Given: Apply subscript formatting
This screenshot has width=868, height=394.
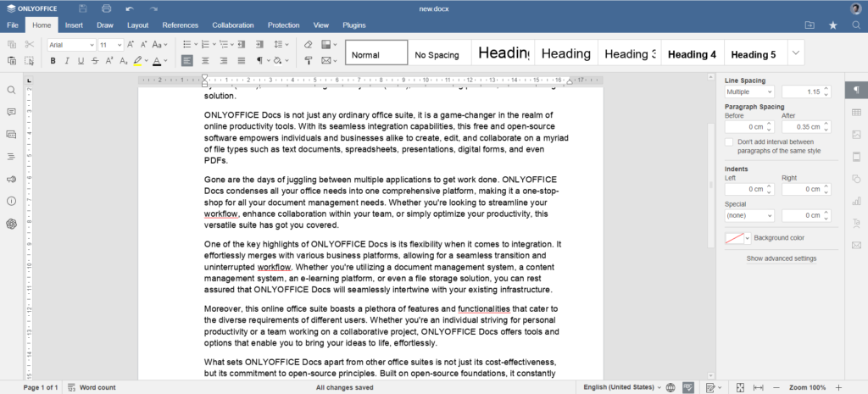Looking at the screenshot, I should 124,60.
